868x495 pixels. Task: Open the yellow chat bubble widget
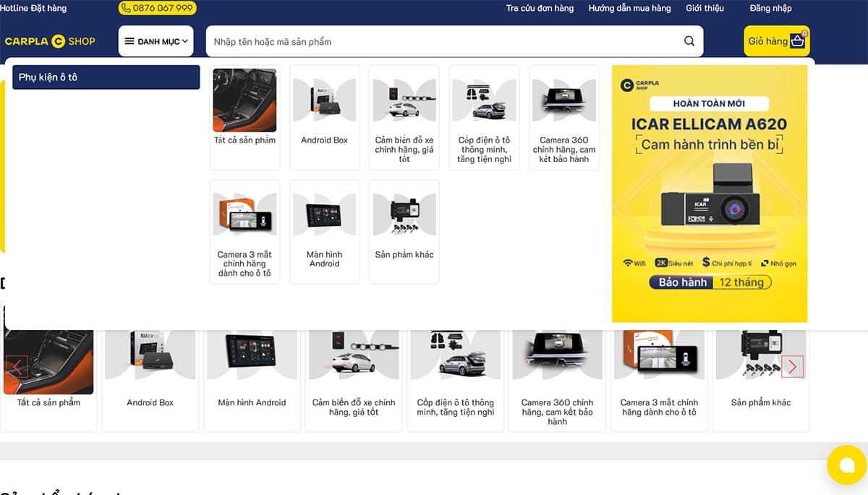pos(846,465)
